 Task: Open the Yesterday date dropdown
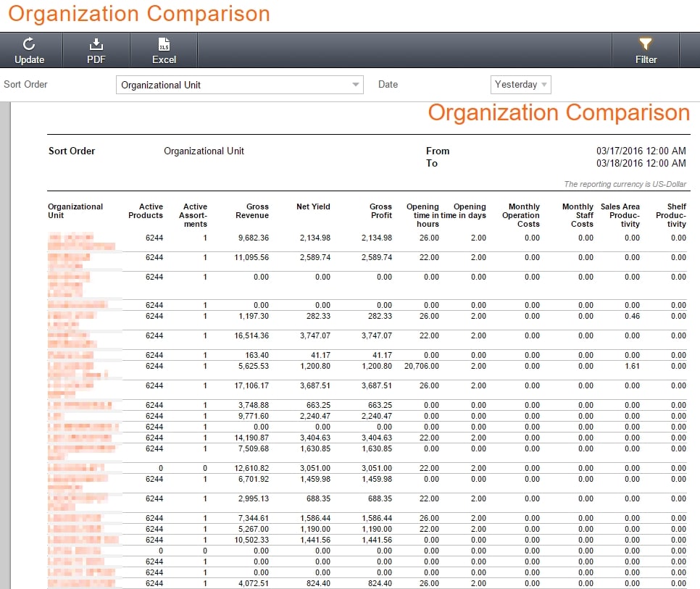coord(520,85)
